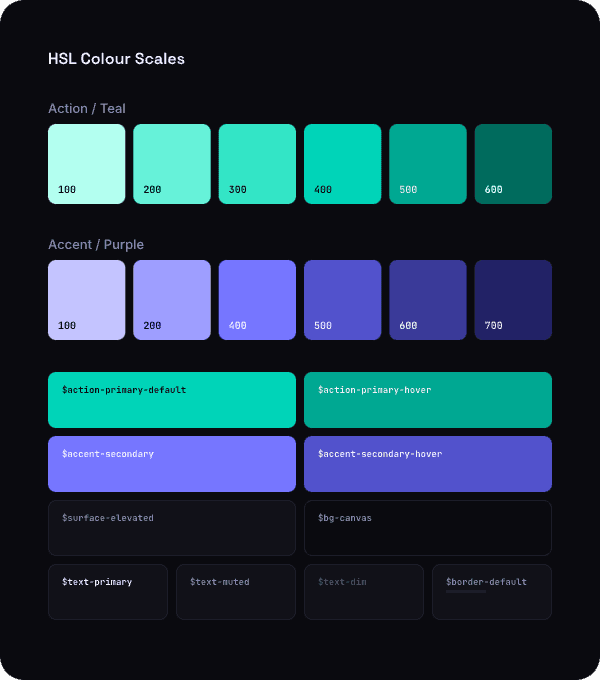Choose the Purple 400 swatch
The image size is (600, 680).
[x=257, y=300]
